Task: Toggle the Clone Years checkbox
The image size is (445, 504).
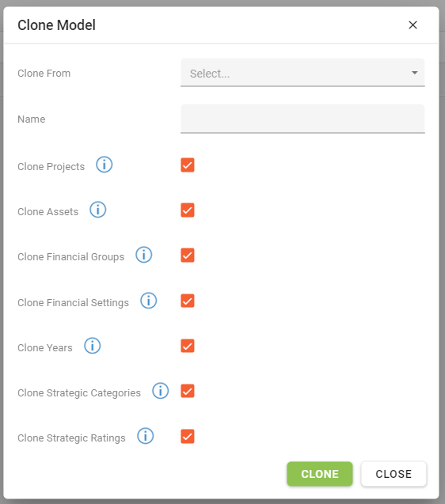Action: (x=188, y=347)
